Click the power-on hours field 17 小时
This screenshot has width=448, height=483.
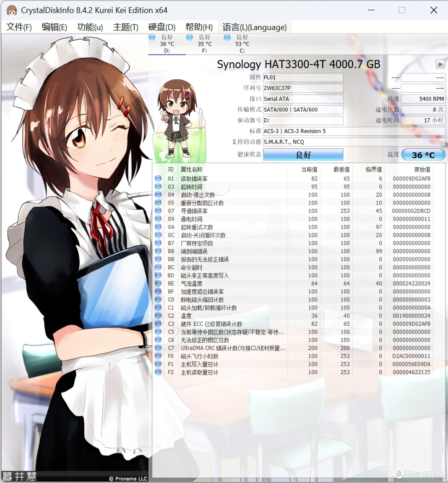pos(424,120)
